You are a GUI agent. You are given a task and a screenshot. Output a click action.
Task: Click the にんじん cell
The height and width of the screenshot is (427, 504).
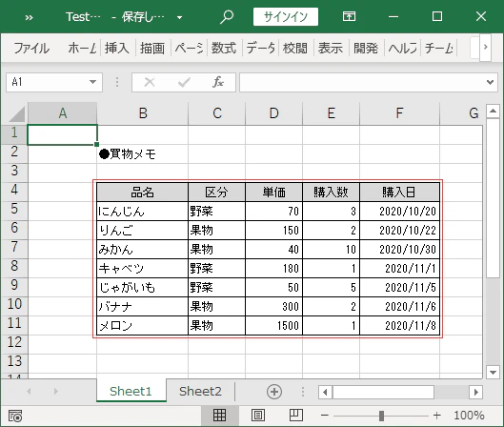point(142,212)
